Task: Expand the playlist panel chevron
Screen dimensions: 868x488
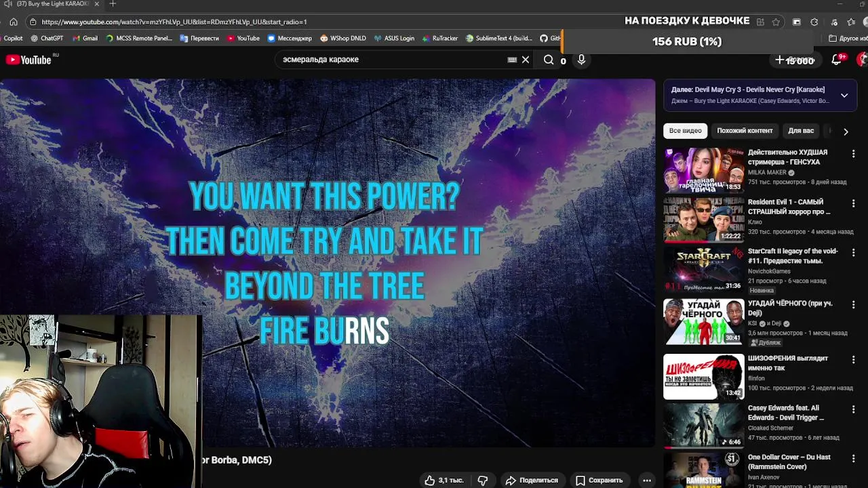Action: pos(844,96)
